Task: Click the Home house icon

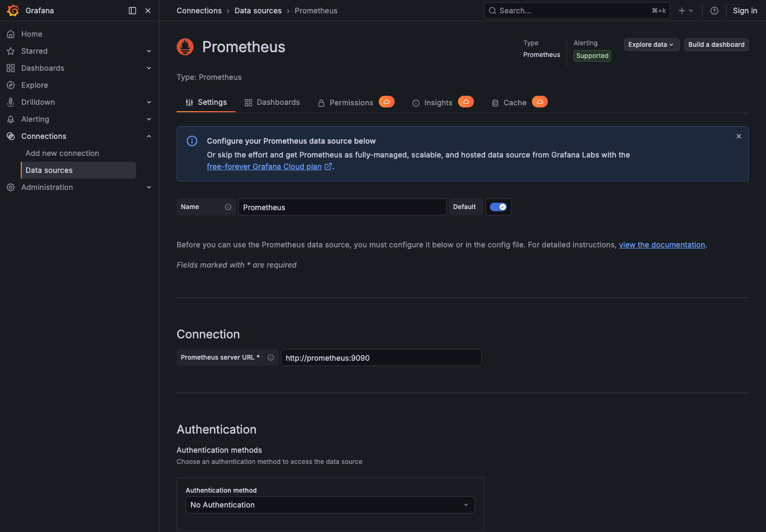Action: tap(11, 34)
